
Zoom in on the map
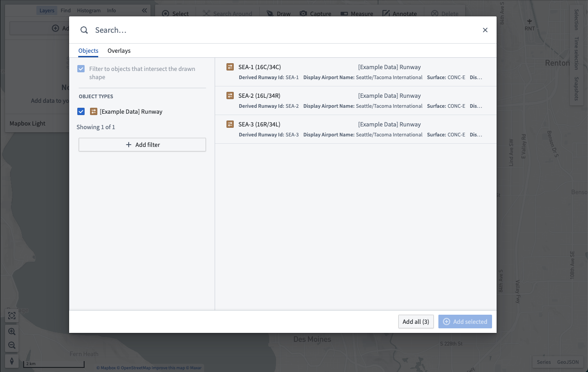(x=12, y=332)
